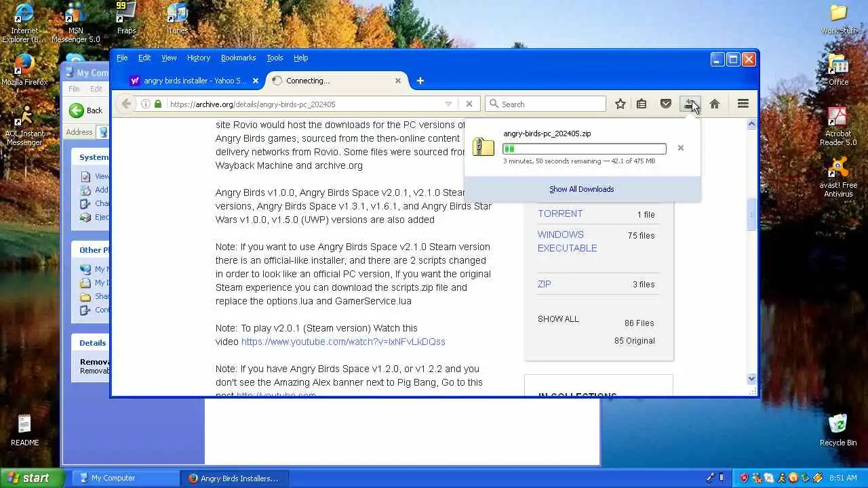Open the Firefox hamburger menu
This screenshot has height=488, width=868.
(743, 104)
